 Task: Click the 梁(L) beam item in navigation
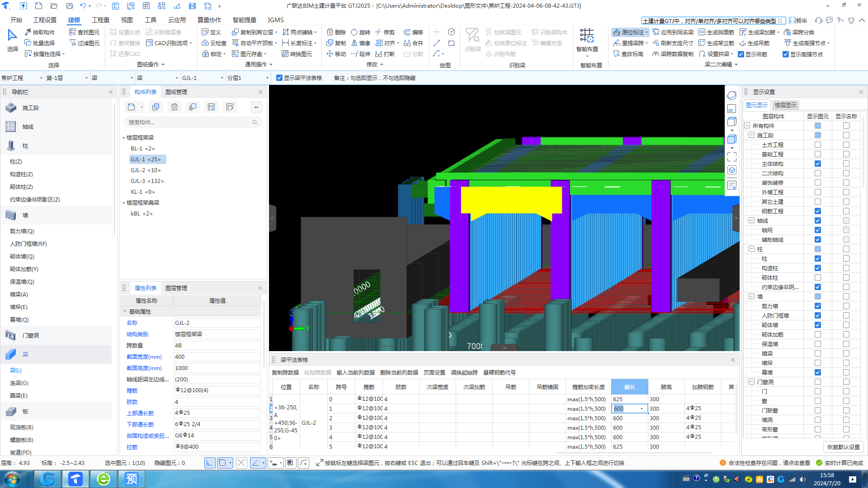pyautogui.click(x=16, y=370)
